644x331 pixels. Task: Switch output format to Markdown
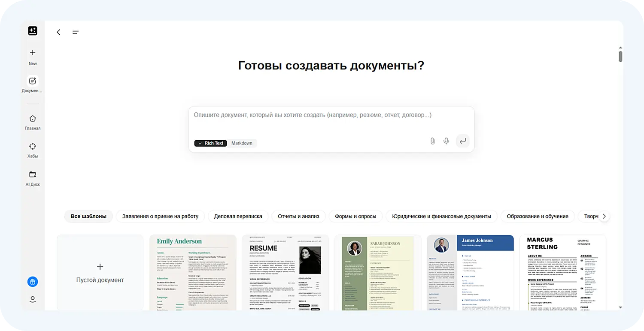click(x=242, y=143)
